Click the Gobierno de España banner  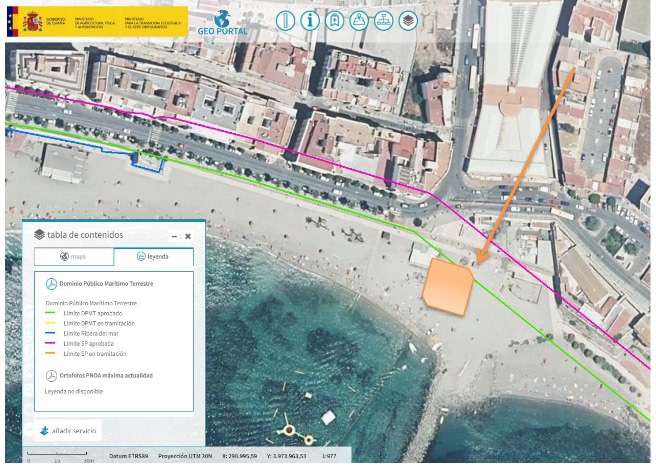click(x=97, y=21)
